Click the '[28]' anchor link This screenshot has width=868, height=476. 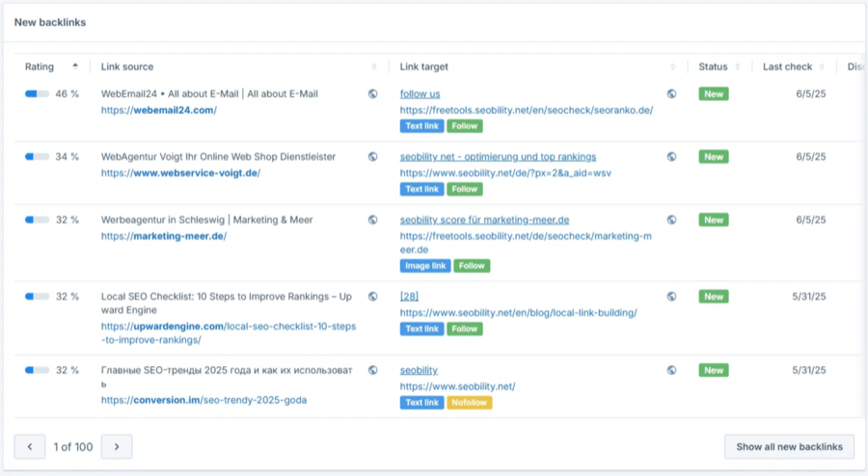[x=409, y=297]
